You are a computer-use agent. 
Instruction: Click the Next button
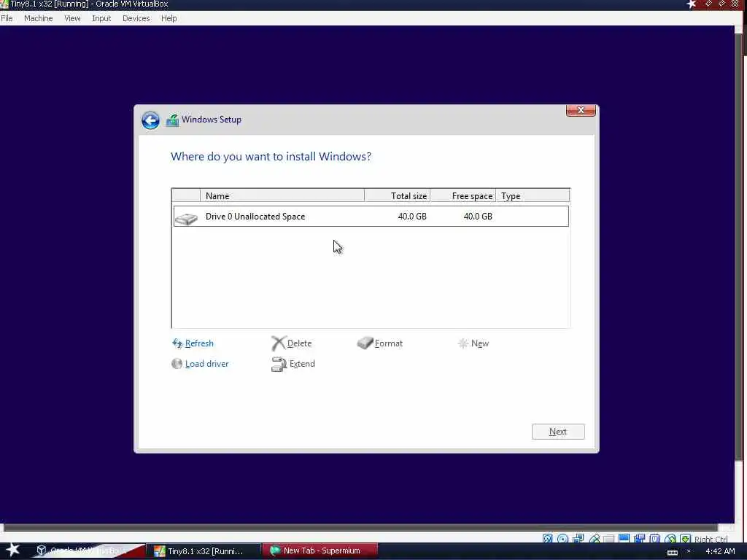[558, 432]
